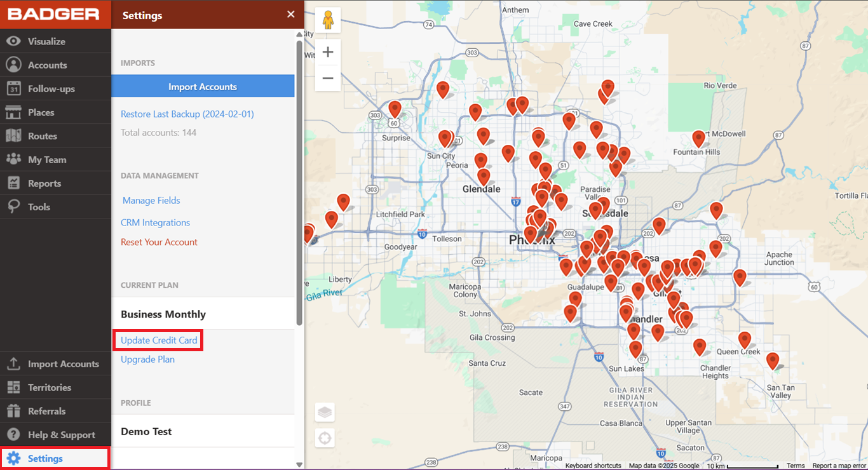Viewport: 868px width, 470px height.
Task: Zoom out the map with minus button
Action: pos(328,78)
